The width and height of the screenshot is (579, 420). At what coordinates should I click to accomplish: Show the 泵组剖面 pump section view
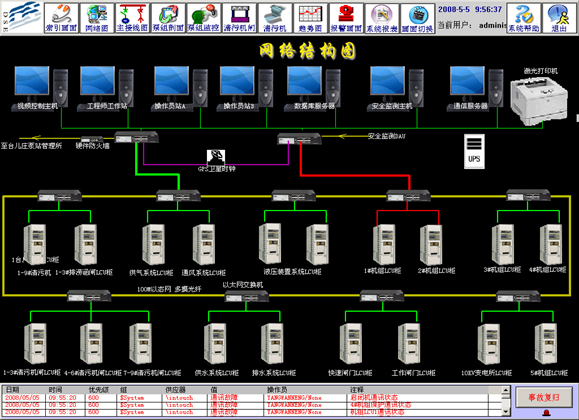click(168, 18)
